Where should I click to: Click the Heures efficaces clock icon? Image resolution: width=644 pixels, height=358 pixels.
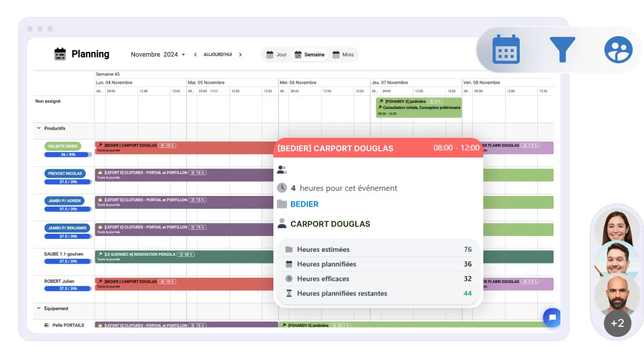[x=289, y=278]
